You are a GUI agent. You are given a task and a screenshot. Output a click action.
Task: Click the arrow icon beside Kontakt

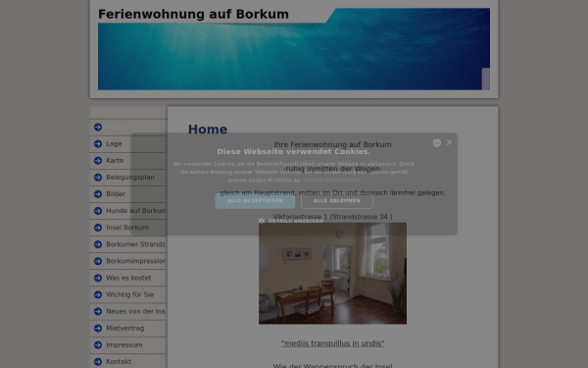(98, 361)
